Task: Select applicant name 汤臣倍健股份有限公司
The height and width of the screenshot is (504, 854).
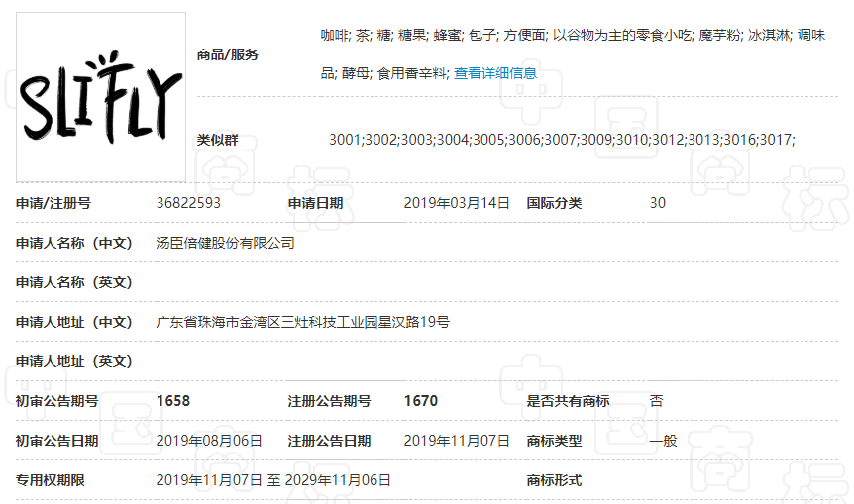Action: click(x=226, y=243)
